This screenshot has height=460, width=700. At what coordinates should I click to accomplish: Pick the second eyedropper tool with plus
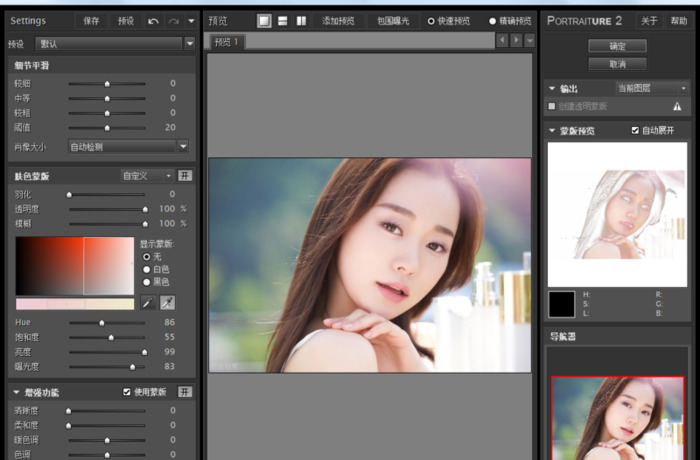[167, 303]
